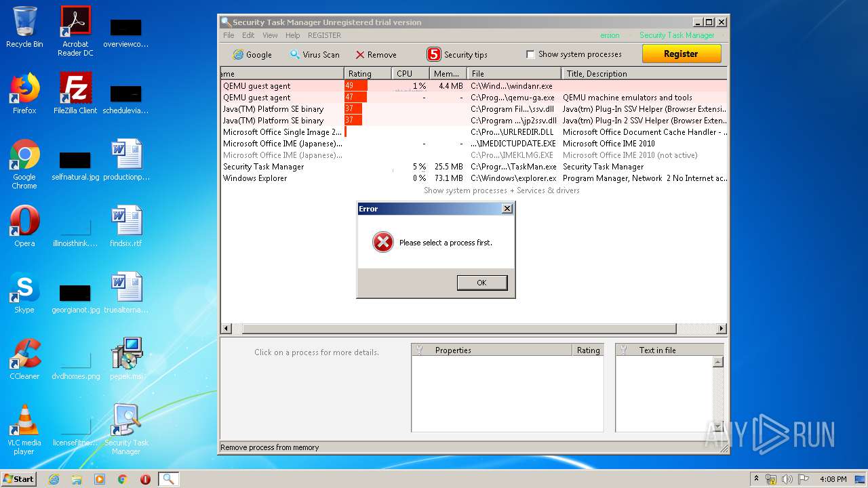Click the yellow Register button

click(681, 54)
